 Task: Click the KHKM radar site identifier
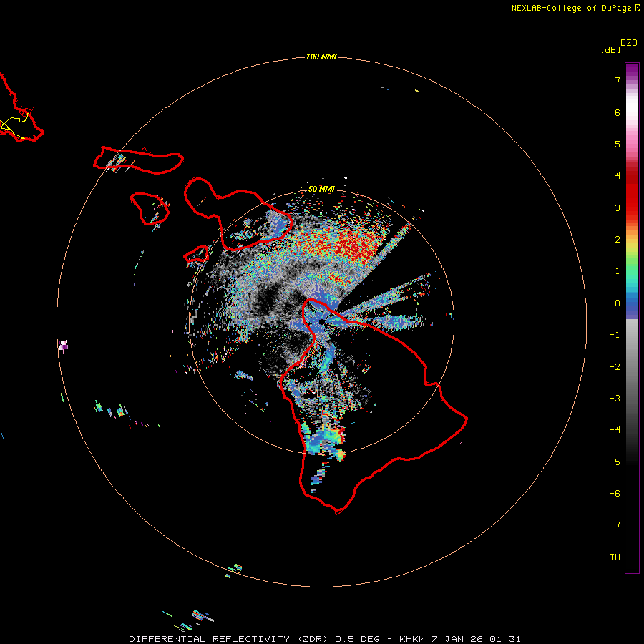(x=412, y=639)
